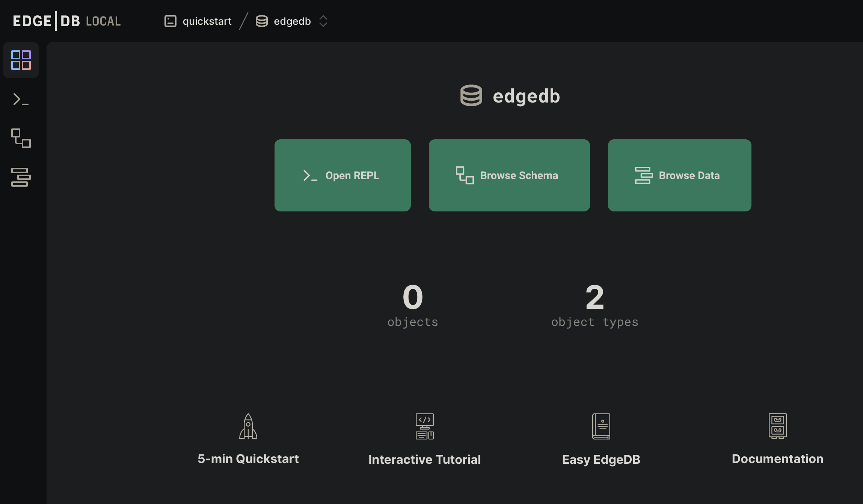Click the file cabinet documentation icon

777,426
